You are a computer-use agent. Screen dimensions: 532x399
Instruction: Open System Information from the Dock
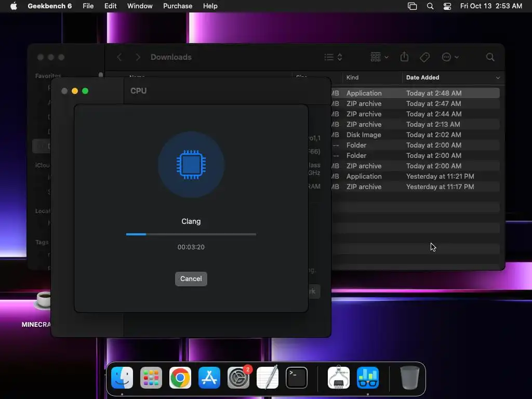pyautogui.click(x=339, y=377)
